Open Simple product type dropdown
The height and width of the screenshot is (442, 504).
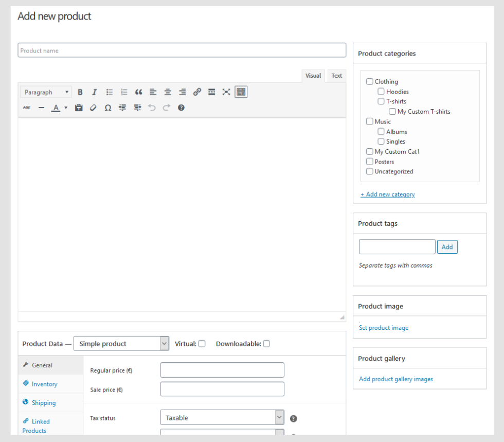(x=121, y=344)
